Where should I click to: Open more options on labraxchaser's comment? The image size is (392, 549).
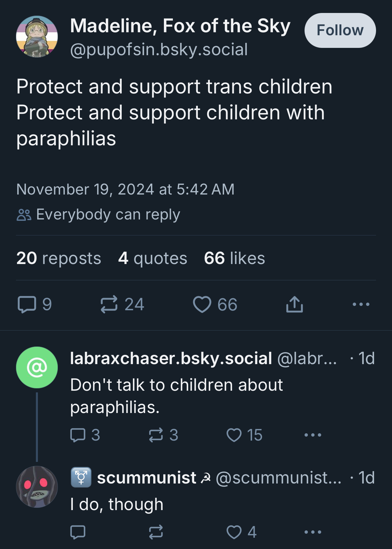313,435
